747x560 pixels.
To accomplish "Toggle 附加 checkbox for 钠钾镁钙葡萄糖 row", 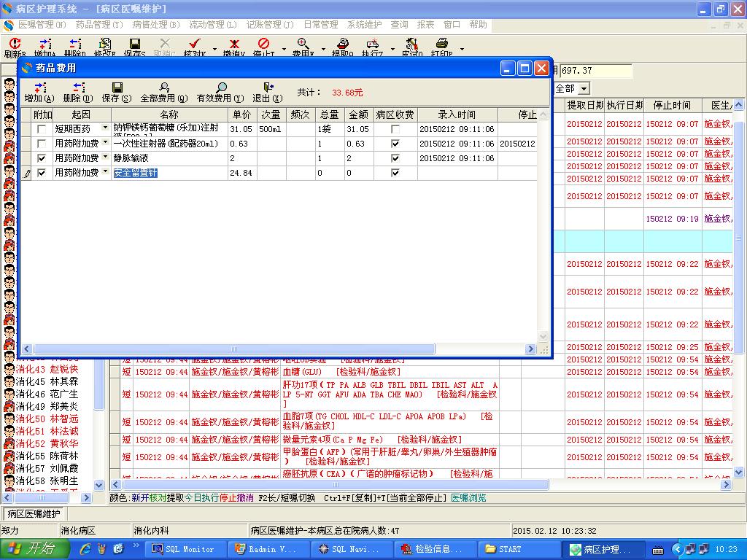I will 42,129.
